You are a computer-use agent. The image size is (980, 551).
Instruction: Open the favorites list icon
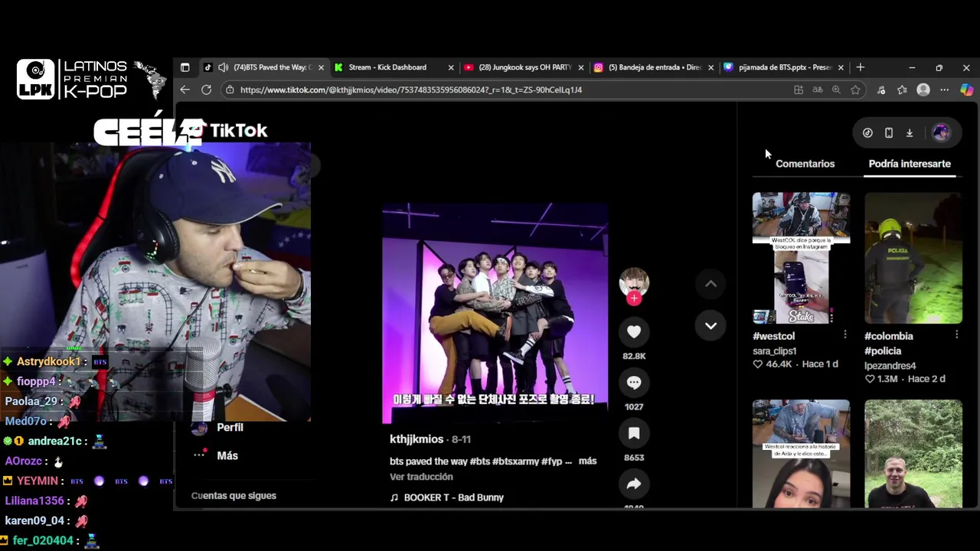(x=902, y=90)
